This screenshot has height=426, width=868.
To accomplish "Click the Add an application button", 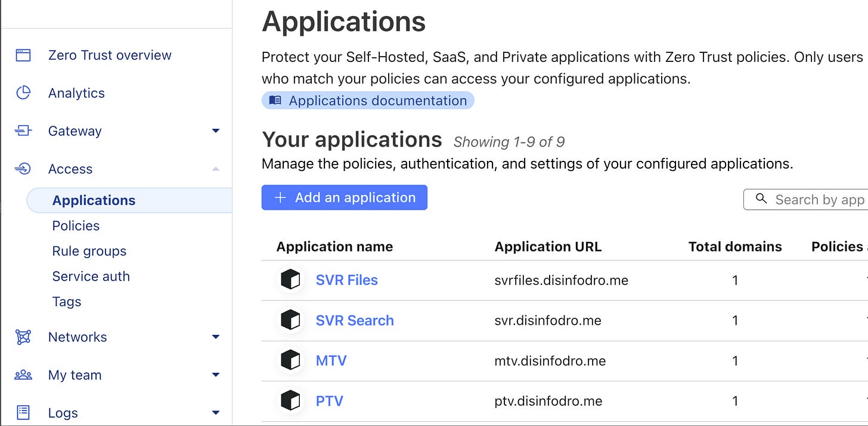I will click(345, 198).
